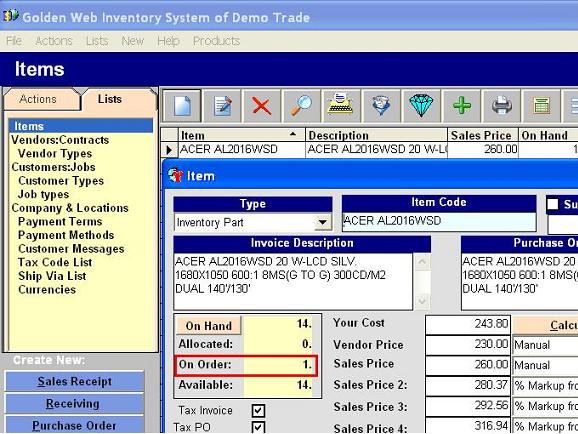Select Job types in the list
The height and width of the screenshot is (434, 578).
tap(43, 194)
